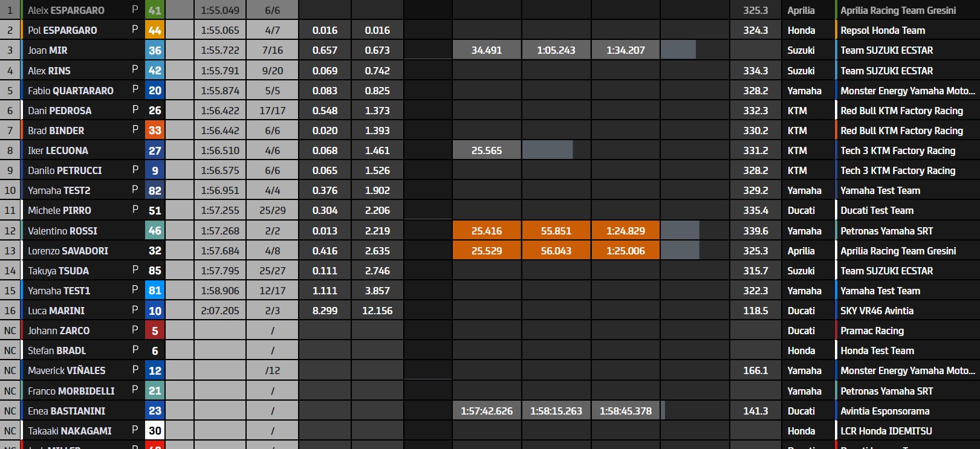Select sector time 1:05.243
The width and height of the screenshot is (980, 449).
coord(556,50)
